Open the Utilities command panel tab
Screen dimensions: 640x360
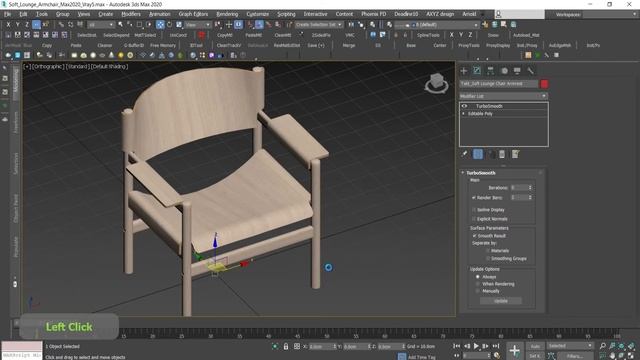pos(530,71)
